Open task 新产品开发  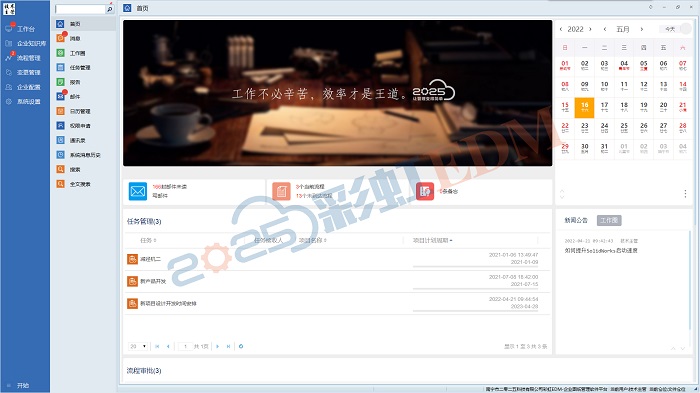(x=153, y=281)
